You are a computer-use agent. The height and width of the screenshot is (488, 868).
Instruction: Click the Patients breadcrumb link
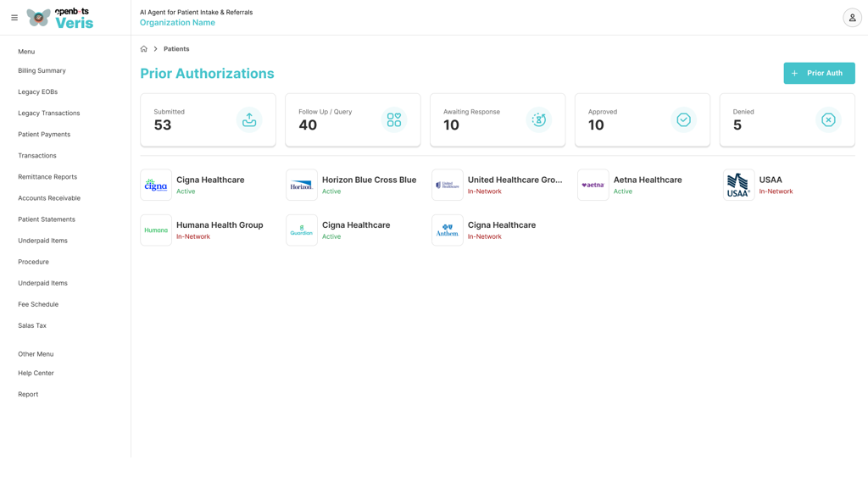pos(176,49)
